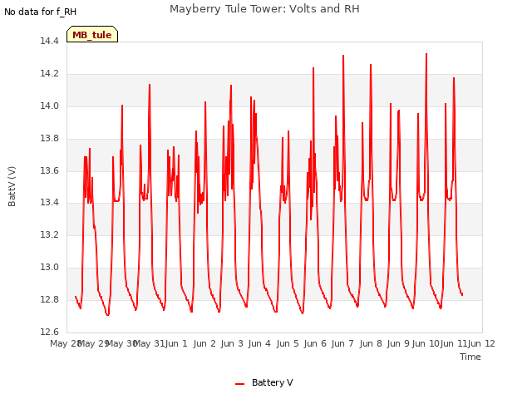Toggle the Battery V legend entry
532x399 pixels.
pyautogui.click(x=264, y=382)
